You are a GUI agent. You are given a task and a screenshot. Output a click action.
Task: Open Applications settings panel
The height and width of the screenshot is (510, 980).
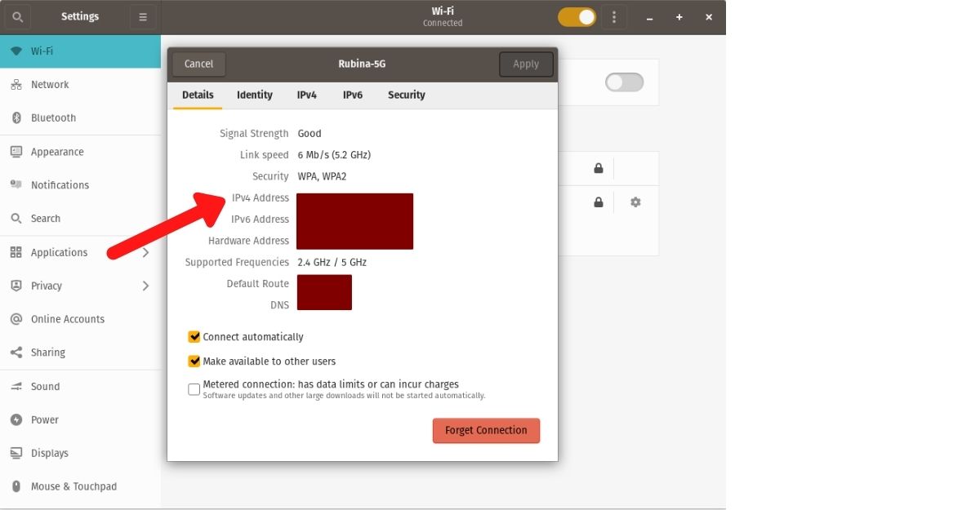tap(80, 252)
